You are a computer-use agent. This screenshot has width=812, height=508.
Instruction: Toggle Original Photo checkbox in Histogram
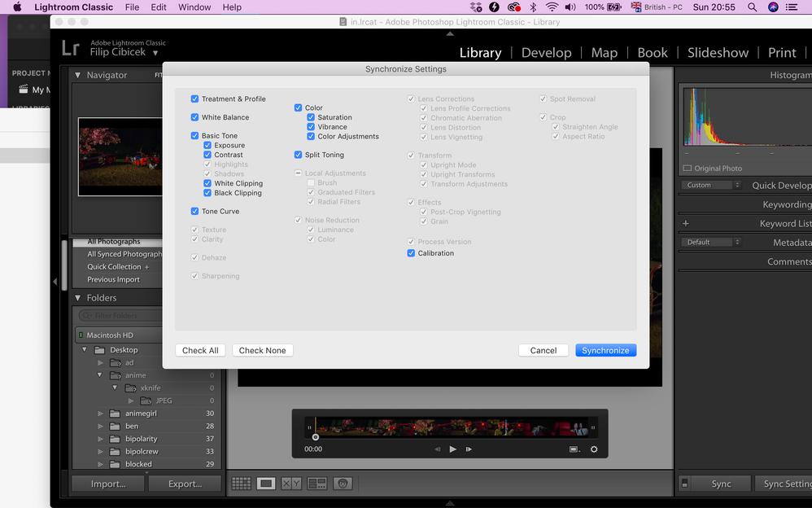pyautogui.click(x=688, y=169)
